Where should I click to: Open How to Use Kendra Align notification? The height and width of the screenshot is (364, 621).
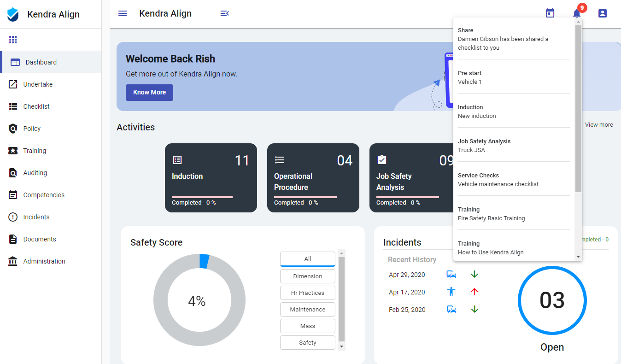[514, 247]
